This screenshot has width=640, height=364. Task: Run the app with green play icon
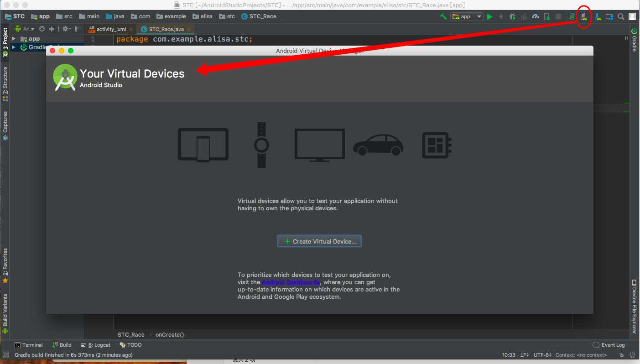(x=489, y=16)
